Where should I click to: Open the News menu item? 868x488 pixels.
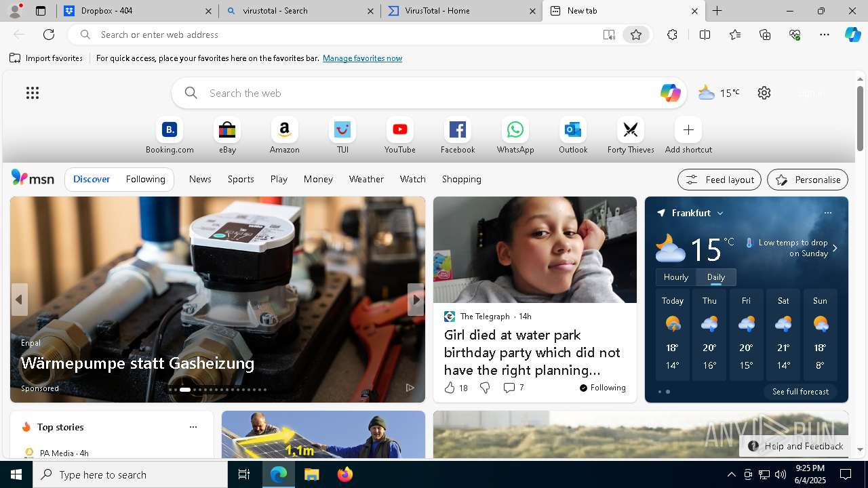[x=200, y=179]
